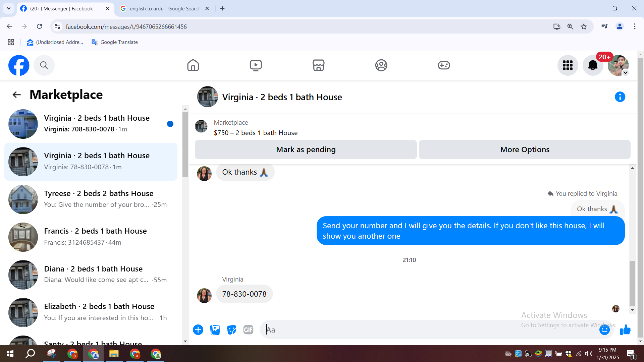Install app icon in address bar
Viewport: 644px width, 362px height.
[x=557, y=26]
